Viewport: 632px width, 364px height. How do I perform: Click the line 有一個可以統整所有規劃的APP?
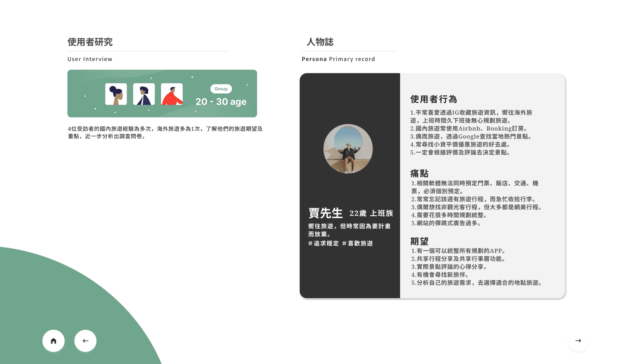458,251
